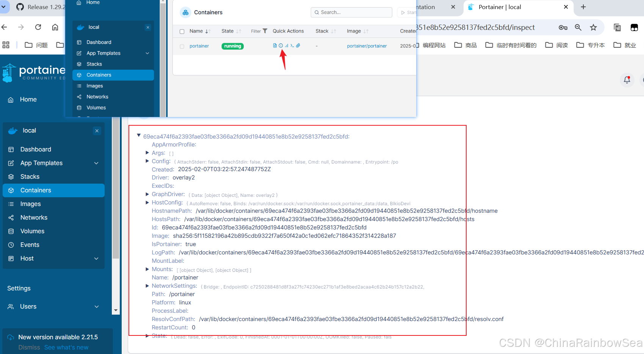Viewport: 644px width, 354px height.
Task: Click the zoom magnifier icon in address bar
Action: pyautogui.click(x=578, y=27)
